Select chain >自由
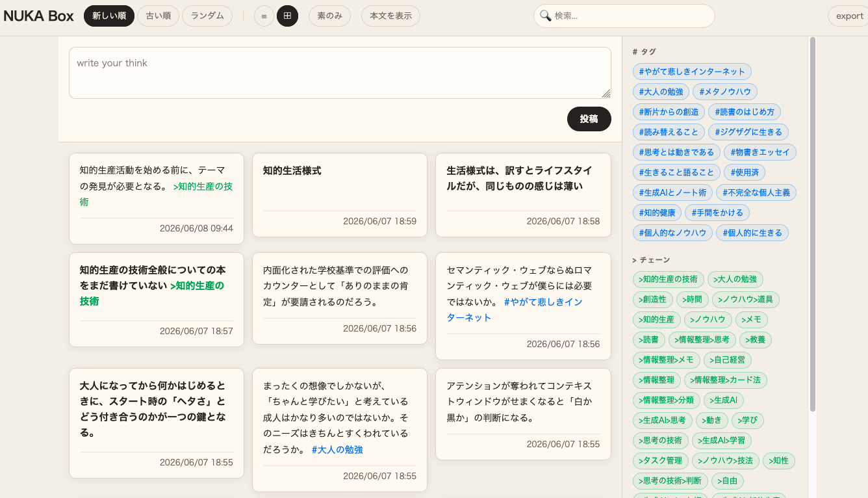The width and height of the screenshot is (868, 498). pyautogui.click(x=728, y=481)
